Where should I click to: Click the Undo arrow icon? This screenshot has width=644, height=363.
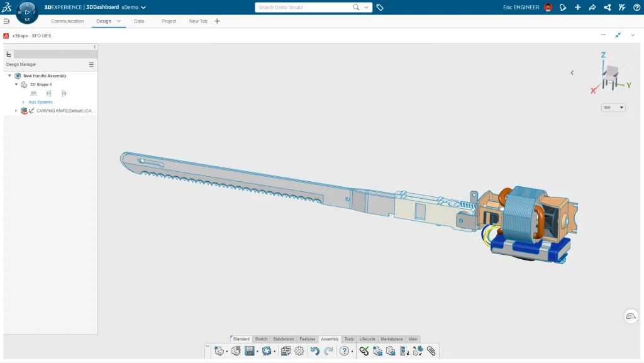tap(314, 351)
